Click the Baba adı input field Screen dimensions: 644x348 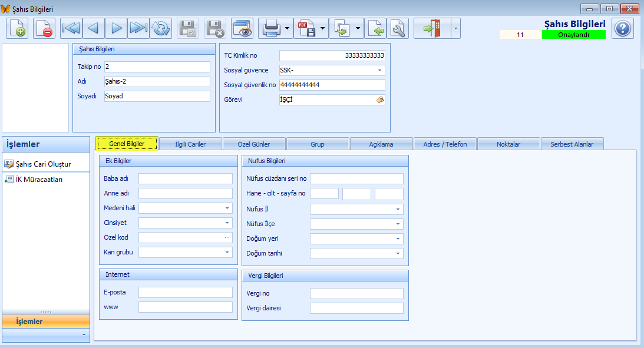click(186, 179)
